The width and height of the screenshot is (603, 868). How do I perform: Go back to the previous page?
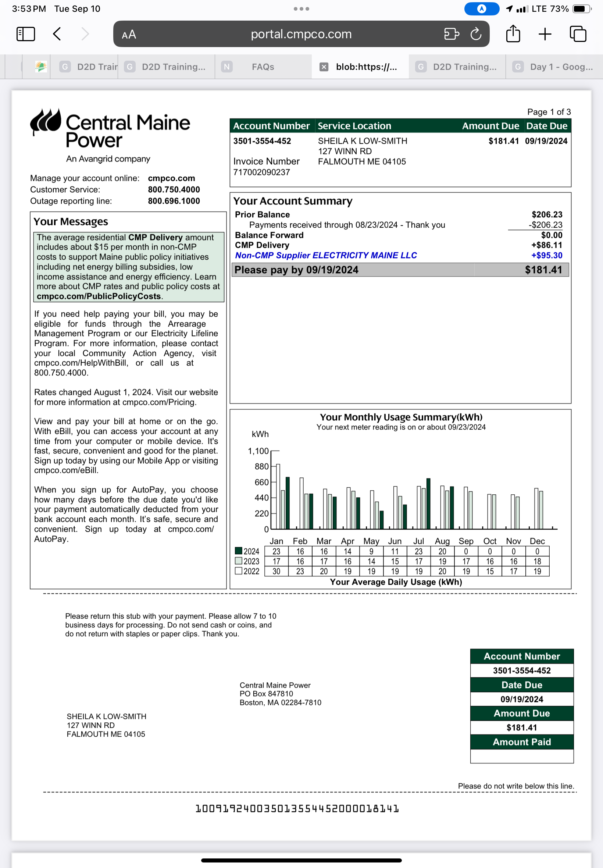(57, 34)
